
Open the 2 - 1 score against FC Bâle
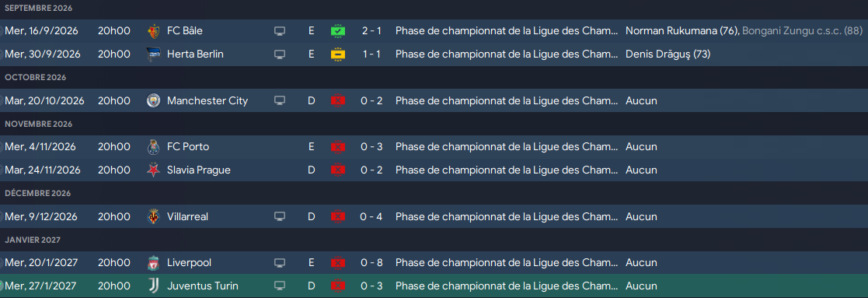point(371,31)
